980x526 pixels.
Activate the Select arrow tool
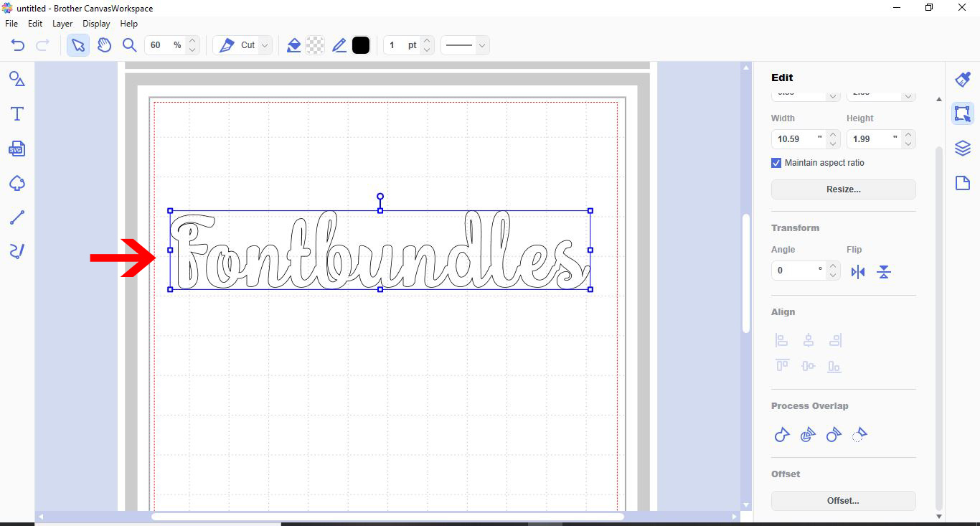(x=78, y=45)
